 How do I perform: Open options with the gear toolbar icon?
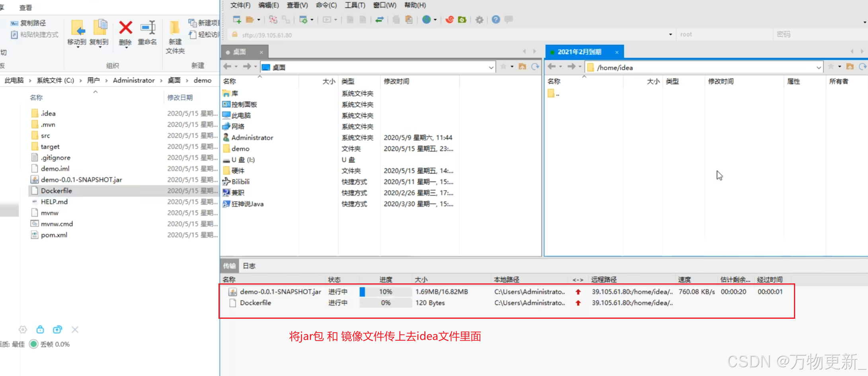coord(479,19)
